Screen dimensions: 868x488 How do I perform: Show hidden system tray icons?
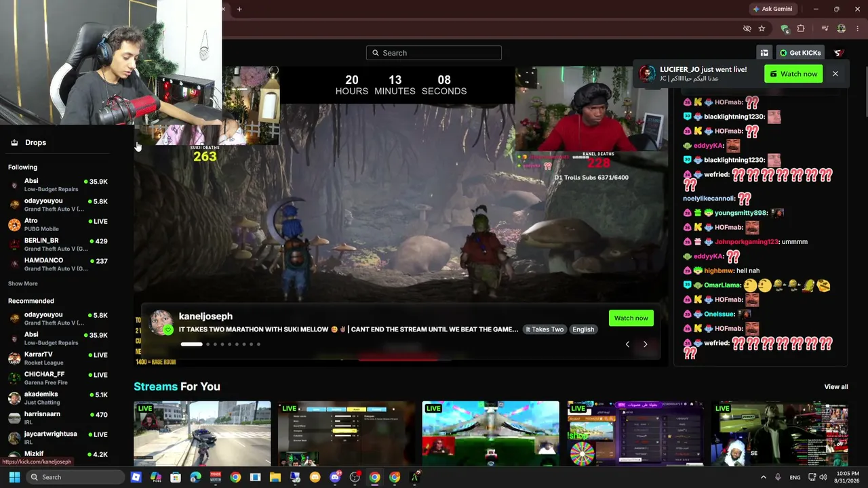(x=763, y=477)
